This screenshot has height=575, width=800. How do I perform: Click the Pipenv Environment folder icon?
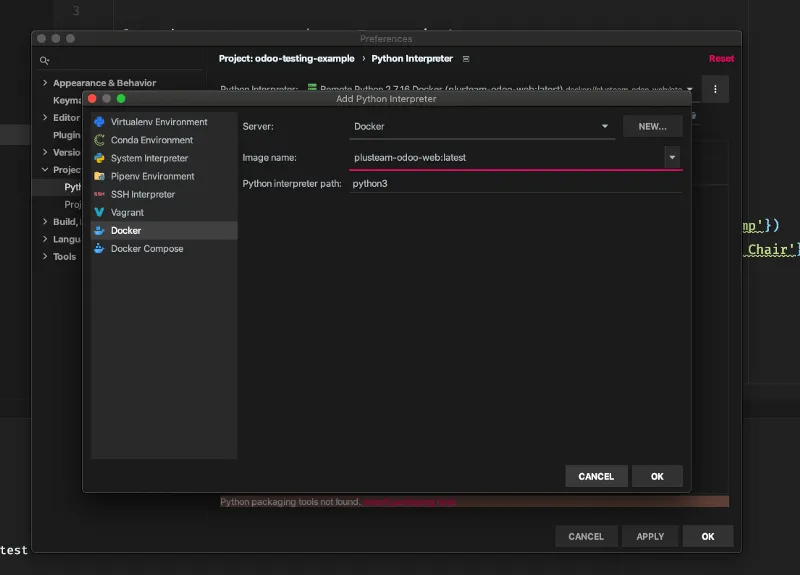point(99,176)
